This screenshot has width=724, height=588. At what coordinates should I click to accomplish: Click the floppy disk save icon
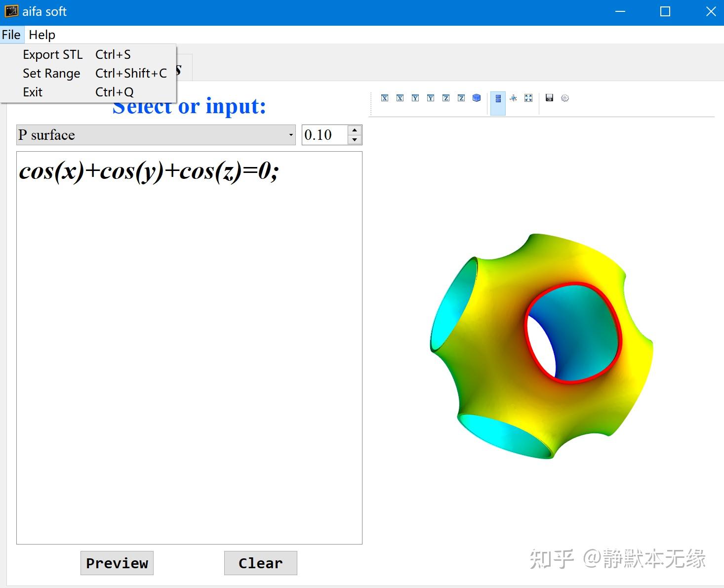549,98
